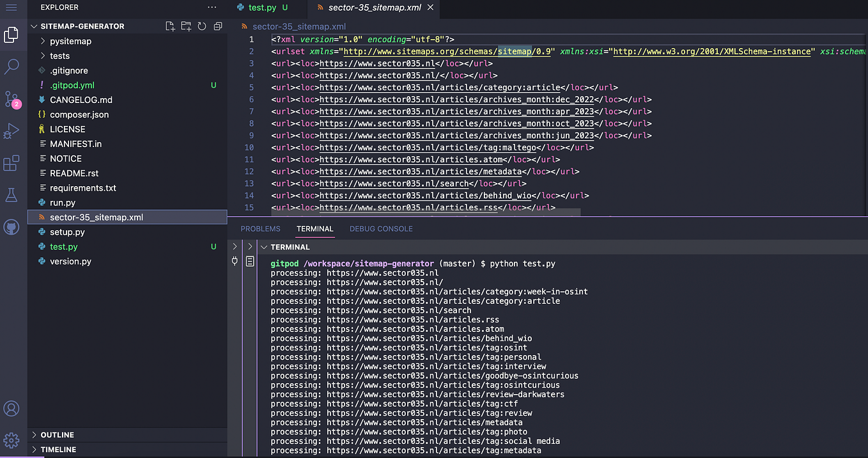Open the Accounts icon near the bottom

click(12, 408)
